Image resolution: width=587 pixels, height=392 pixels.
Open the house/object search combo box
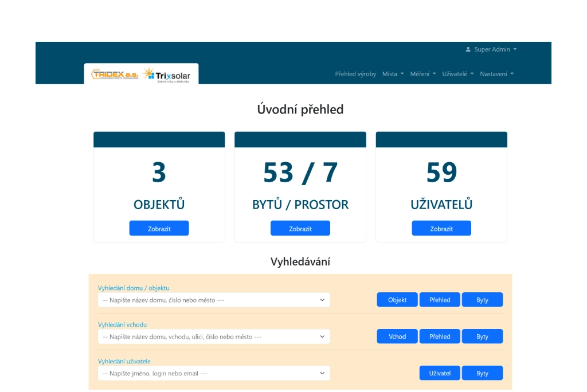[x=214, y=300]
